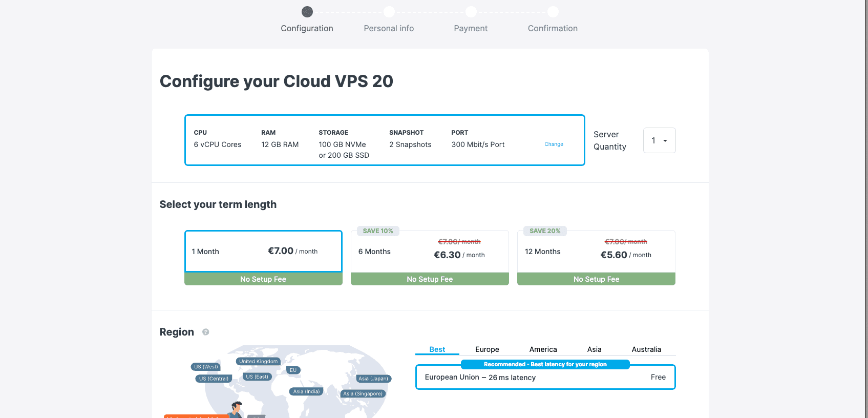Select the 1 Month term option
This screenshot has width=868, height=418.
point(263,251)
